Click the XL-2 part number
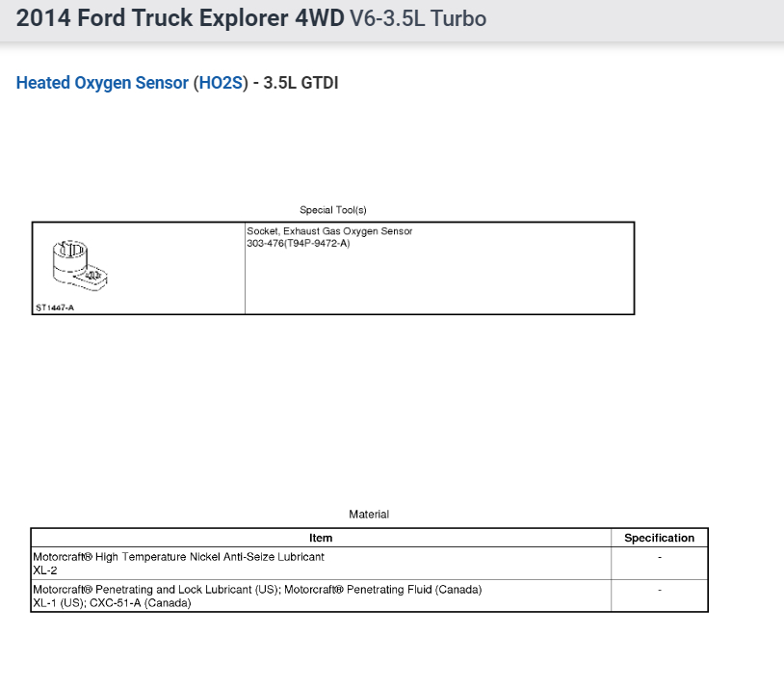 45,570
